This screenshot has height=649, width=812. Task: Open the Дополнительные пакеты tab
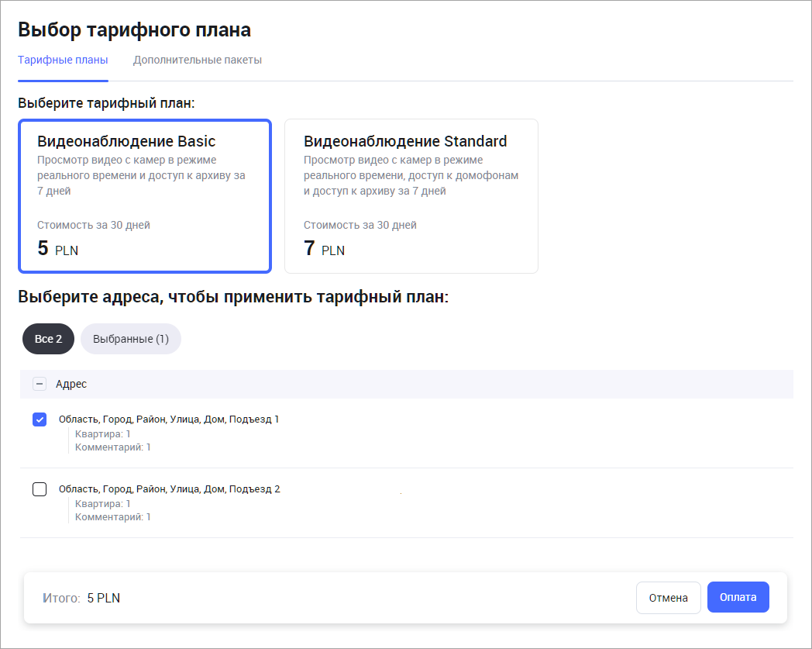[197, 60]
